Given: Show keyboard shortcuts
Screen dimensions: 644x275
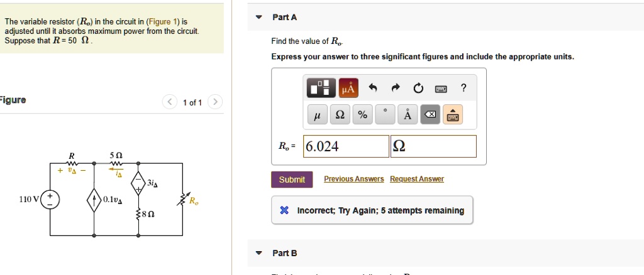Looking at the screenshot, I should pyautogui.click(x=441, y=89).
